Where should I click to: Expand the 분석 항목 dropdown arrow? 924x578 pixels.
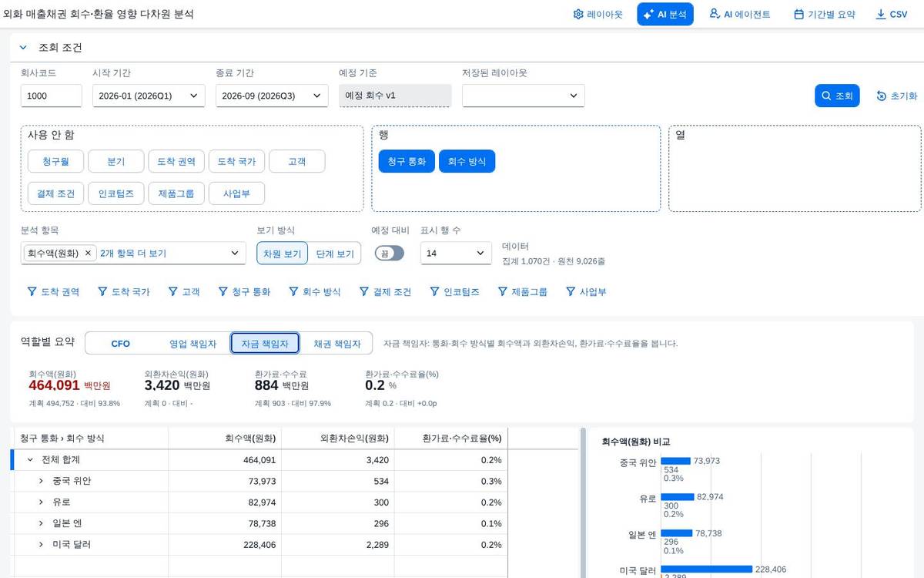[235, 253]
